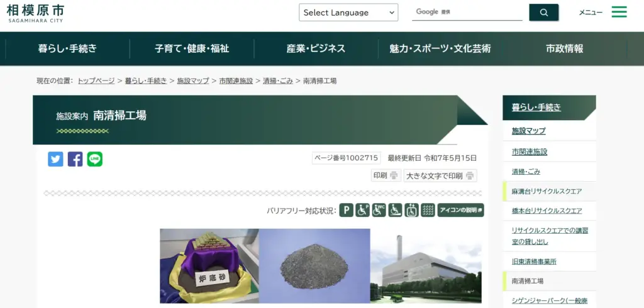Image resolution: width=644 pixels, height=308 pixels.
Task: Share page via Twitter icon
Action: pos(55,159)
